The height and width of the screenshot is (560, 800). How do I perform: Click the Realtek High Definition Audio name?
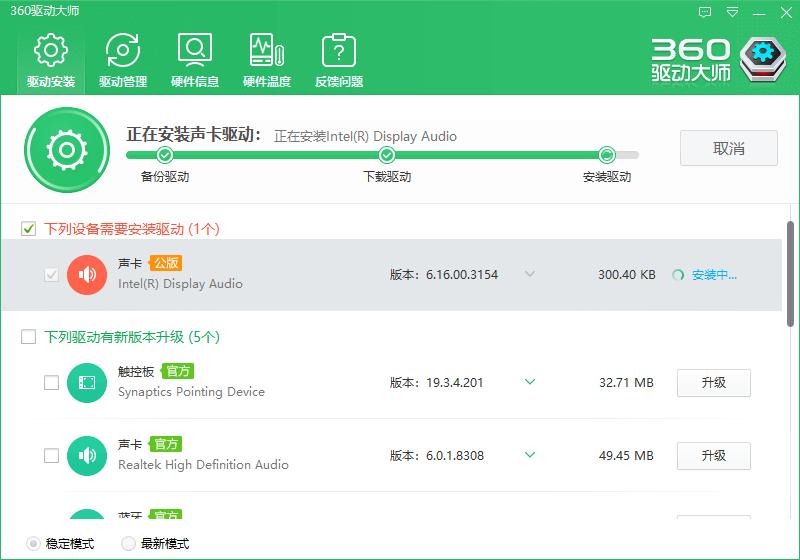coord(203,465)
